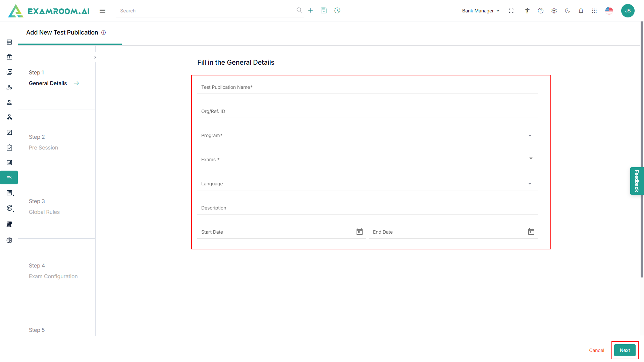The width and height of the screenshot is (644, 362).
Task: Open the Start Date calendar picker
Action: click(x=360, y=232)
